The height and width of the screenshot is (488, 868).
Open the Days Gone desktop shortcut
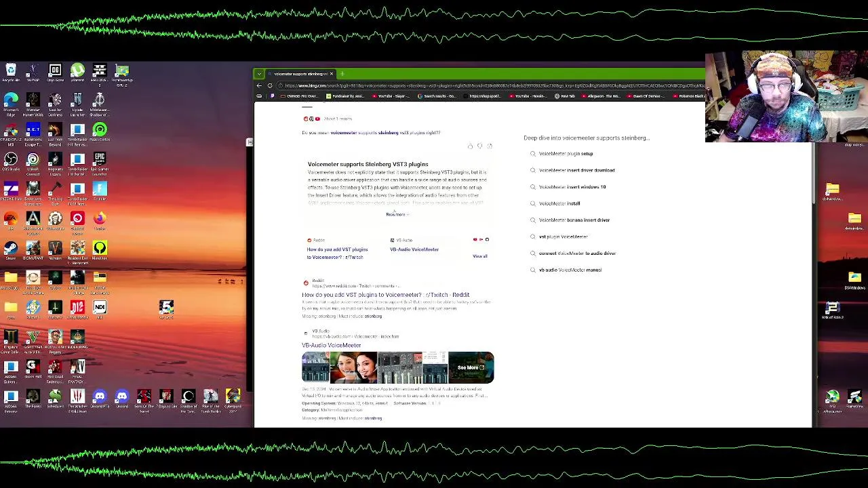click(55, 72)
